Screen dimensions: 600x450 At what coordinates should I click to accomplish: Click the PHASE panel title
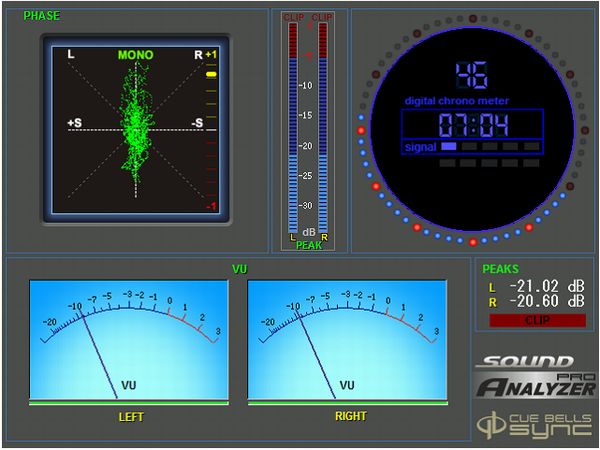[x=41, y=16]
